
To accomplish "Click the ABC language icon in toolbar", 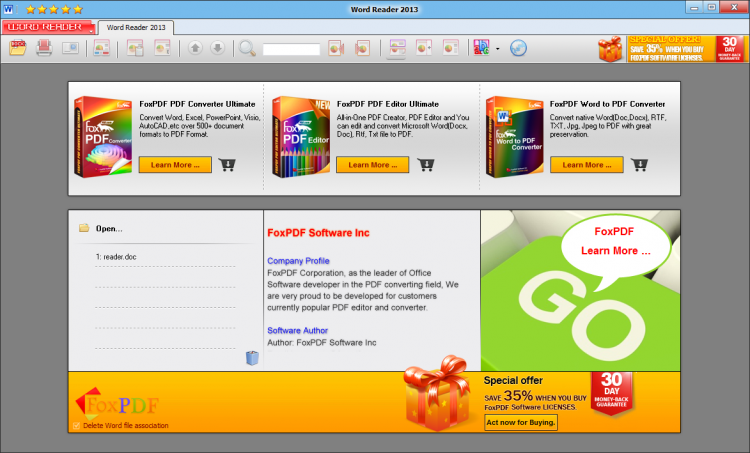I will tap(481, 47).
